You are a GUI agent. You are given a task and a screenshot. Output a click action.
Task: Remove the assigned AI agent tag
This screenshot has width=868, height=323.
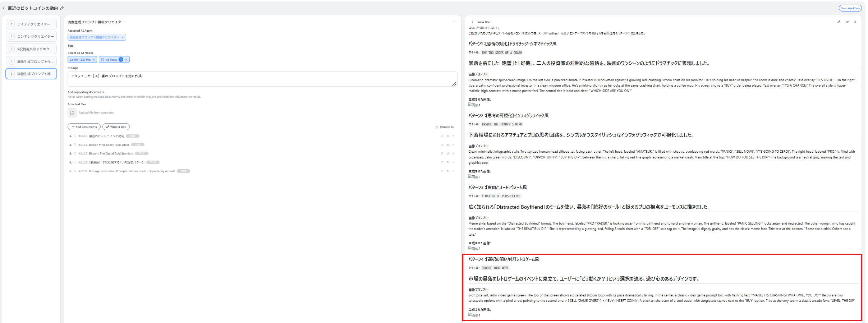point(123,37)
